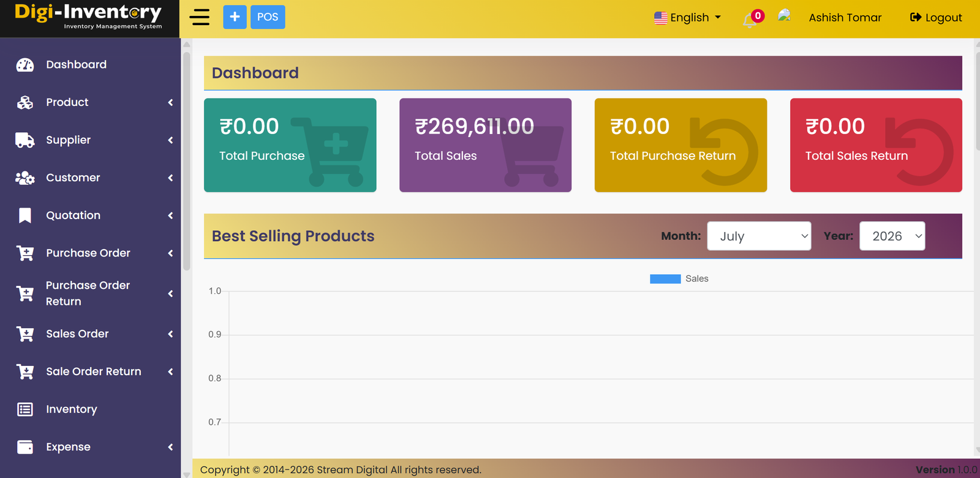Click the Inventory list icon
Image resolution: width=980 pixels, height=478 pixels.
pyautogui.click(x=25, y=409)
